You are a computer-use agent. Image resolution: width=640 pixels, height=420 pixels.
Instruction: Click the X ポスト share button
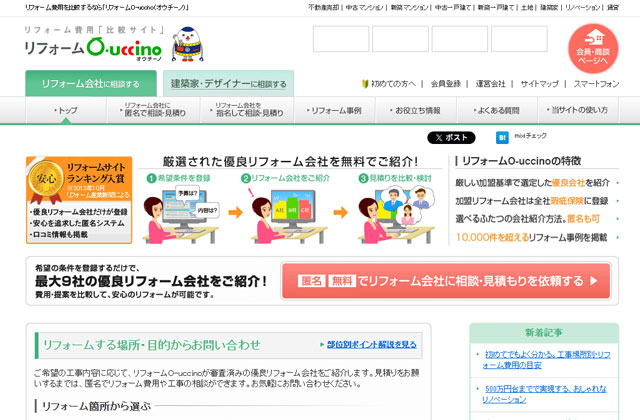(451, 138)
